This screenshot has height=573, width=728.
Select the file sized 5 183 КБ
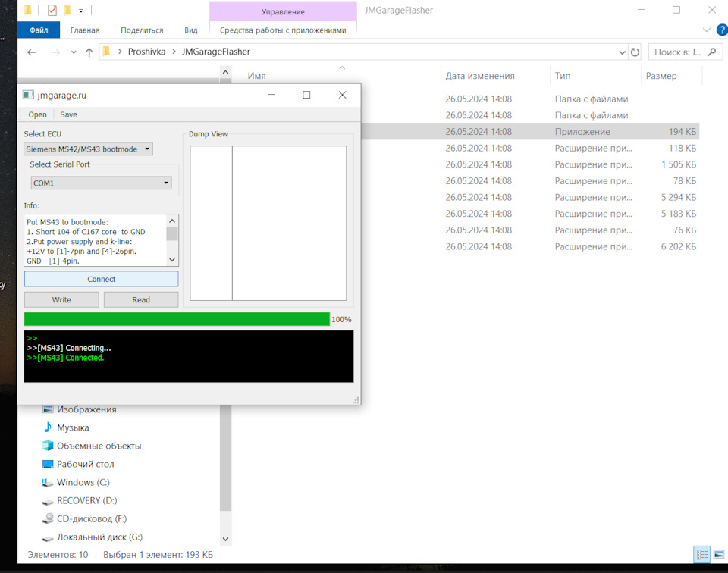click(x=529, y=214)
